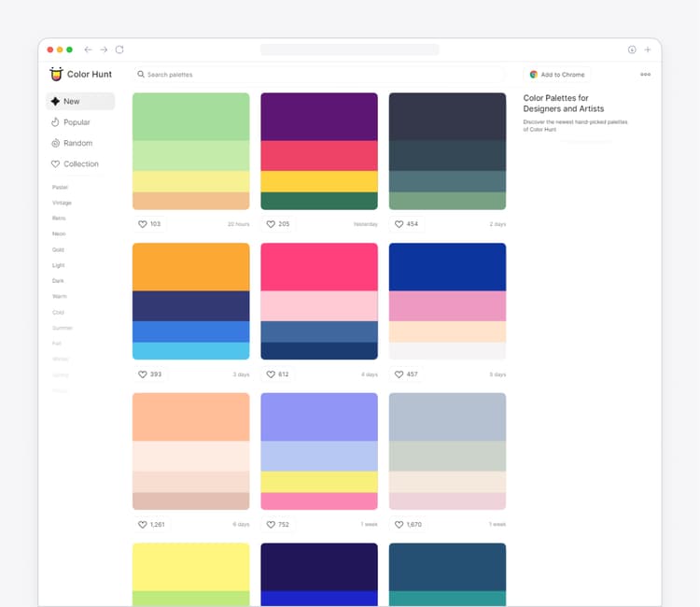Image resolution: width=700 pixels, height=607 pixels.
Task: Open the Popular section label
Action: point(77,122)
